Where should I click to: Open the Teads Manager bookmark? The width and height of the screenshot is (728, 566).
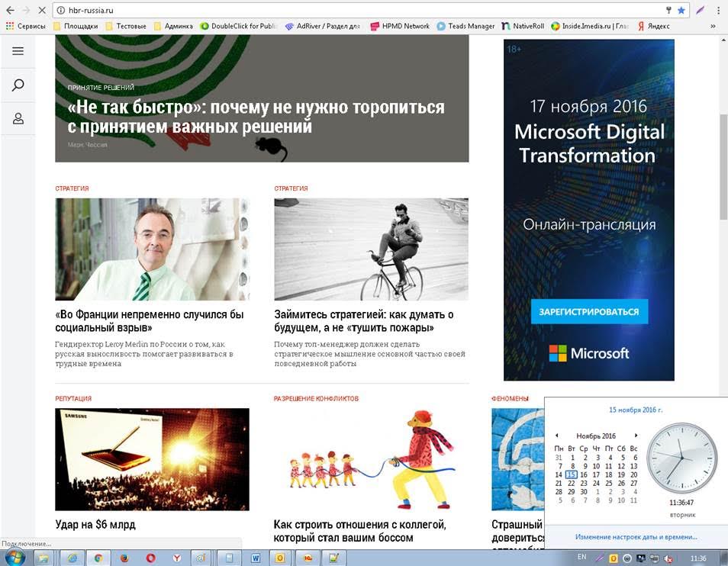pyautogui.click(x=465, y=27)
